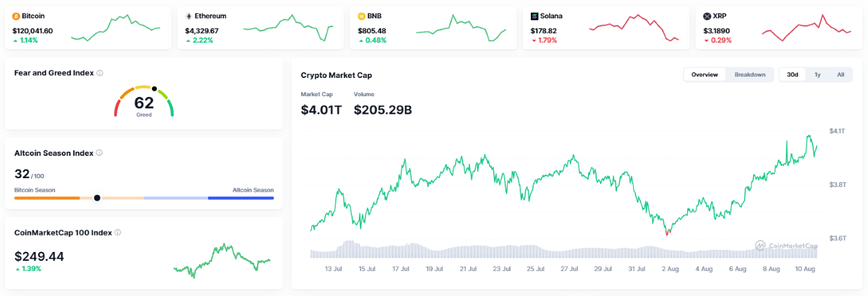Click the Solana logo icon

[534, 16]
